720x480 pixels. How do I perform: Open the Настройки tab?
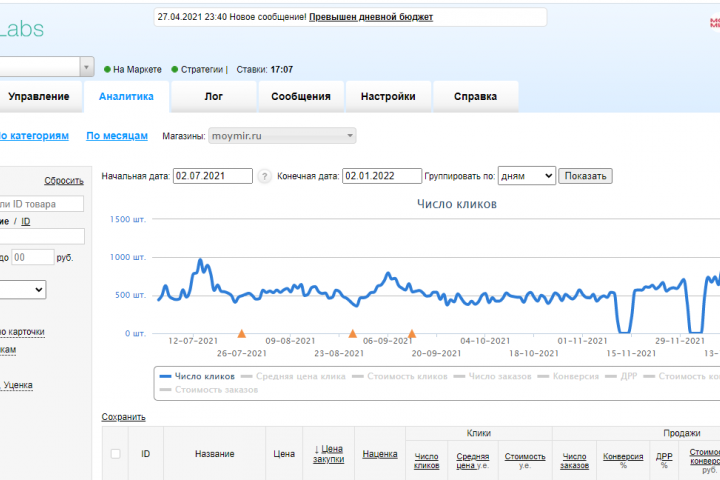388,96
